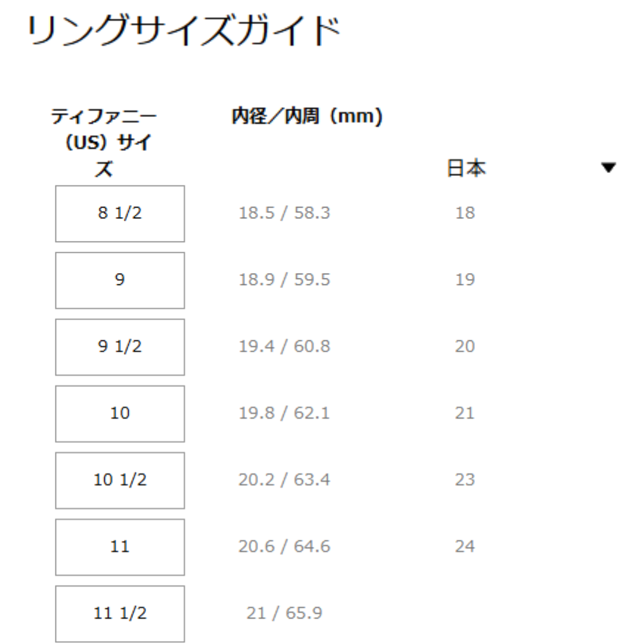Click the 内径／内周 (mm) column header
The width and height of the screenshot is (644, 644).
306,117
